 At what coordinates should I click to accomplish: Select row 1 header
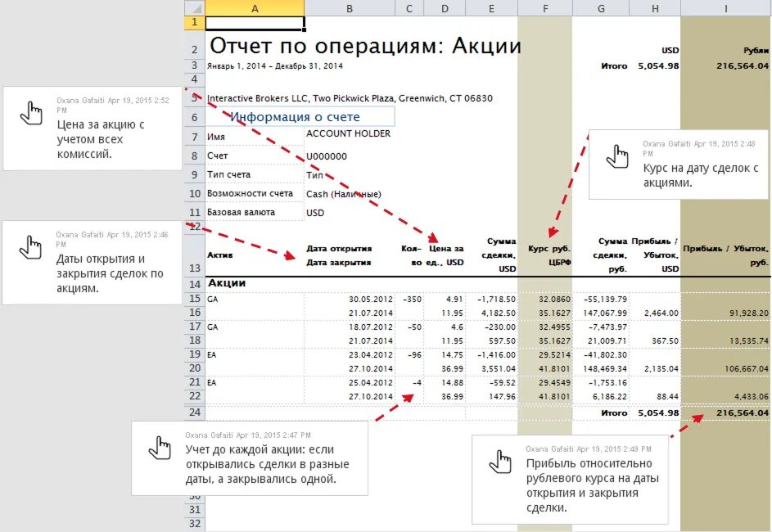193,21
